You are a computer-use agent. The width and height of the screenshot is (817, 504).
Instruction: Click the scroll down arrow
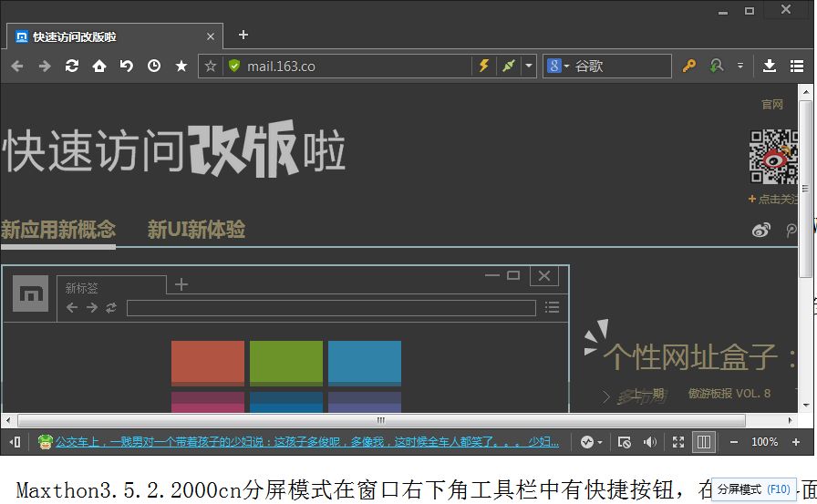(806, 405)
